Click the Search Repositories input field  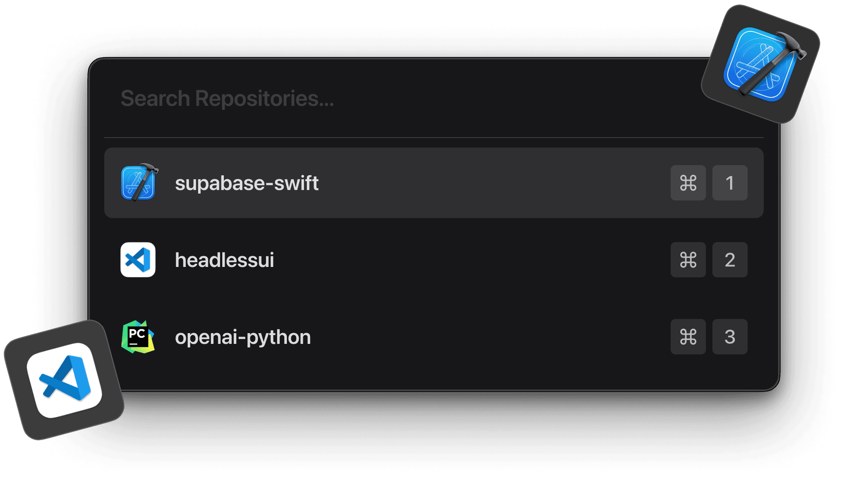click(381, 99)
